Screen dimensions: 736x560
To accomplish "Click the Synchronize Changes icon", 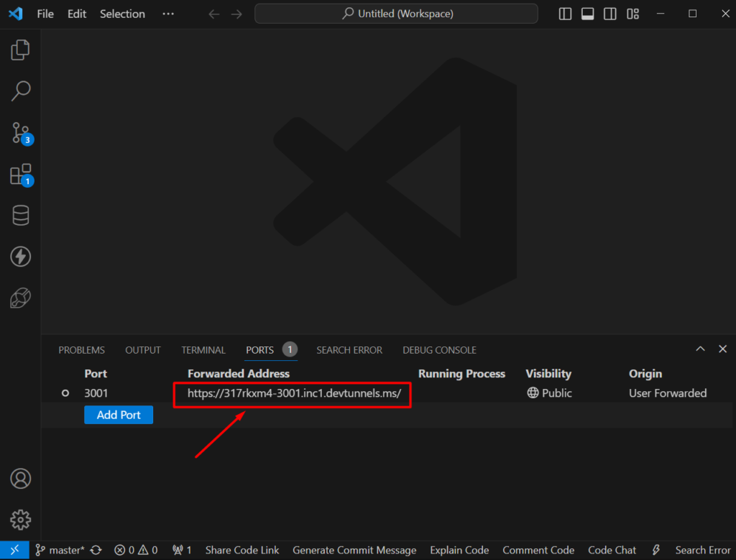I will tap(96, 550).
